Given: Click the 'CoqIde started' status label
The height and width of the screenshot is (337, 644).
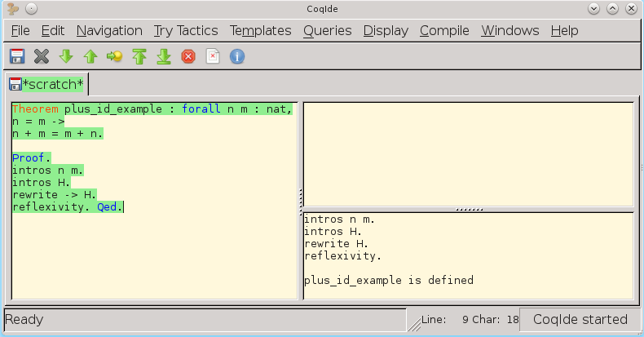Looking at the screenshot, I should click(580, 319).
